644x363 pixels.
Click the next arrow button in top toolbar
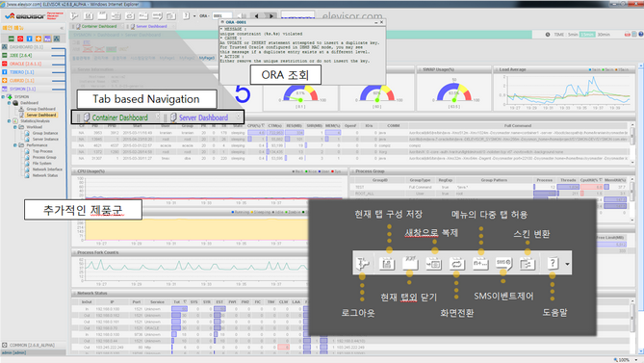271,16
